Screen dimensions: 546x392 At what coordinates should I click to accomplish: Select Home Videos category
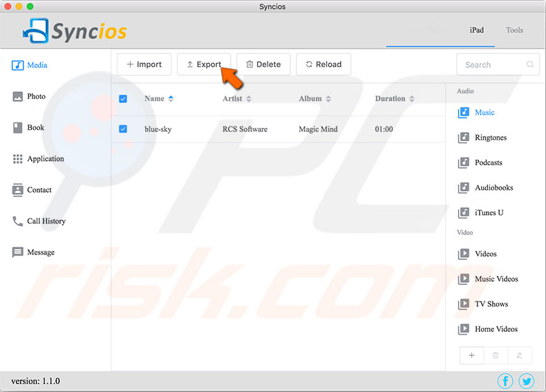pyautogui.click(x=487, y=329)
